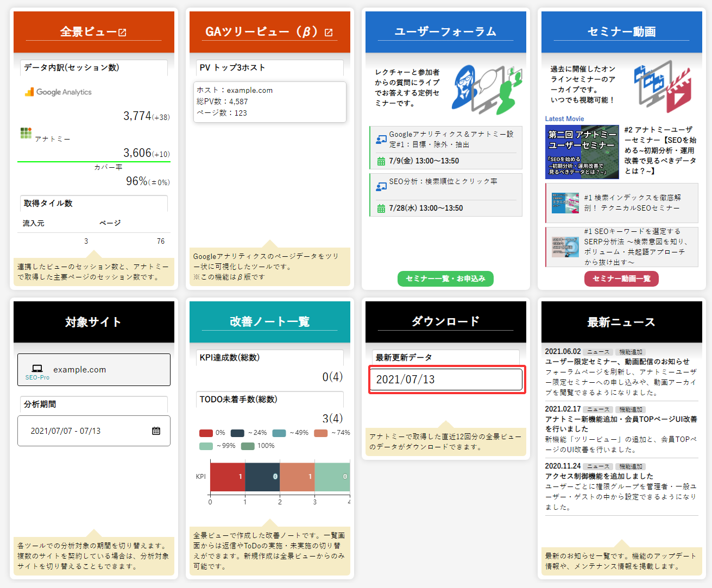
Task: Open SEOキーワードを選定する video thumbnail
Action: (565, 247)
